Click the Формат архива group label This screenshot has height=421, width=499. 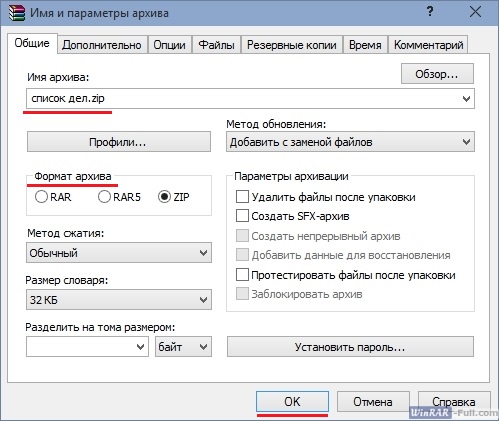point(73,176)
